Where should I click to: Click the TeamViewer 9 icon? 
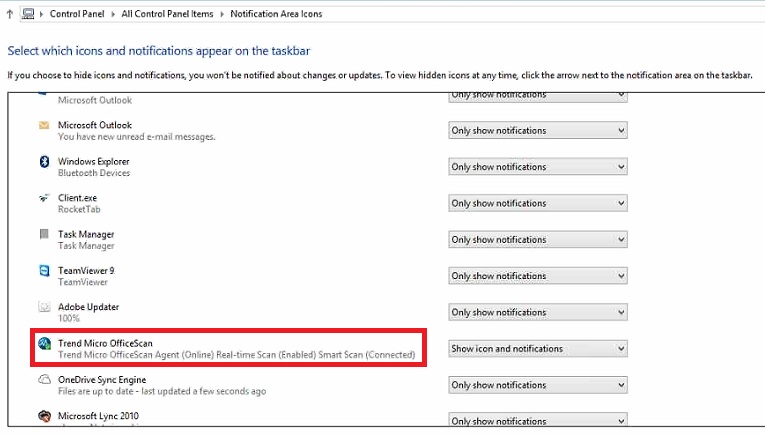(44, 271)
